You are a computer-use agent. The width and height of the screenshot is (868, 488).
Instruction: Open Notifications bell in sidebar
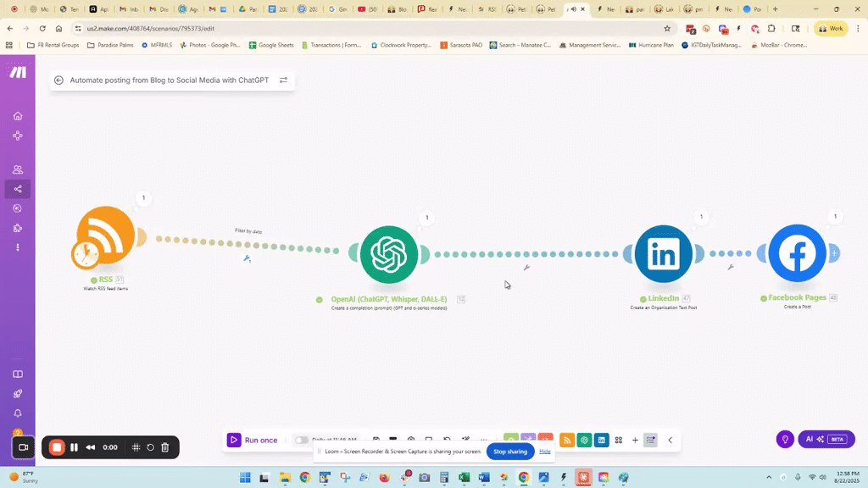click(x=18, y=413)
